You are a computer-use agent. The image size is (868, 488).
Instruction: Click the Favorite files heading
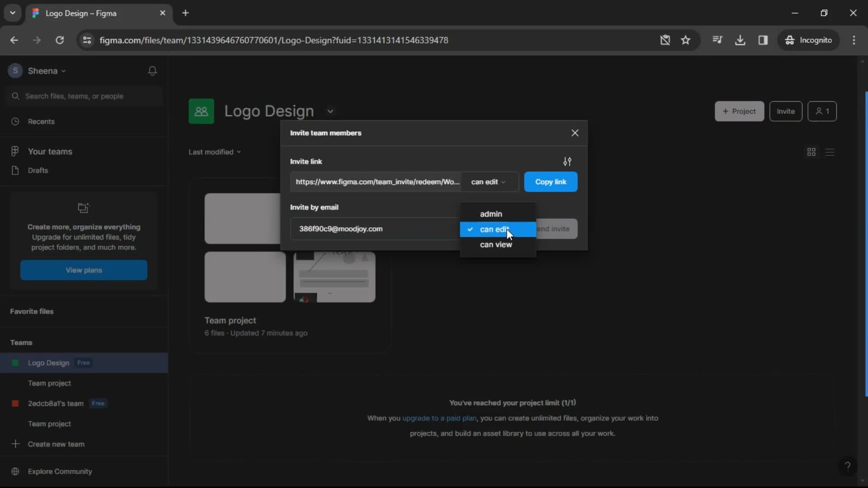(32, 311)
